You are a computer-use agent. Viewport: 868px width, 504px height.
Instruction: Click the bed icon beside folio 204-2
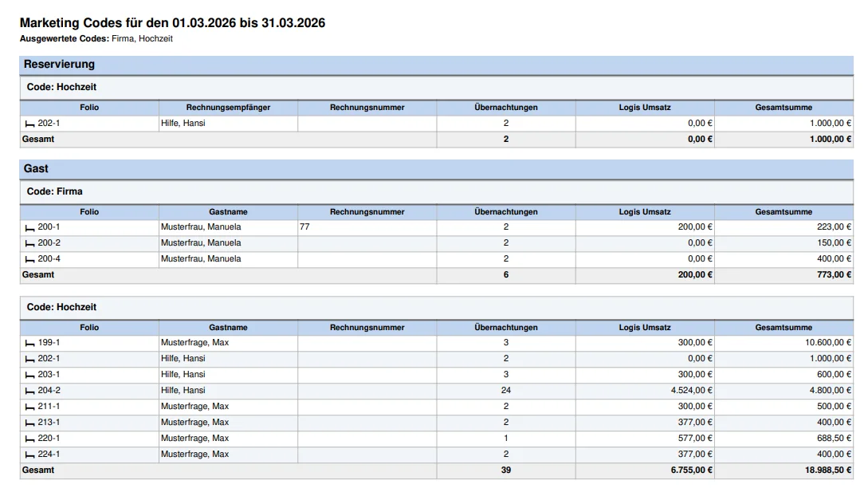point(30,392)
